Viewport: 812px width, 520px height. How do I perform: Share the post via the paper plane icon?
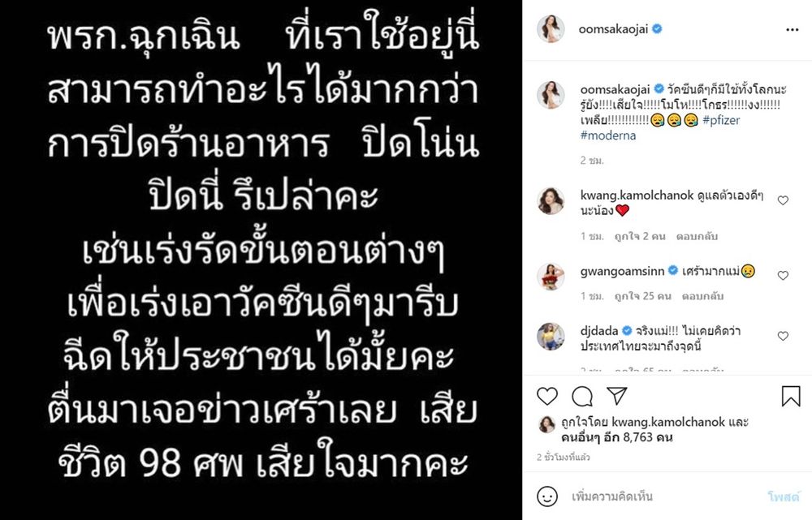(617, 396)
